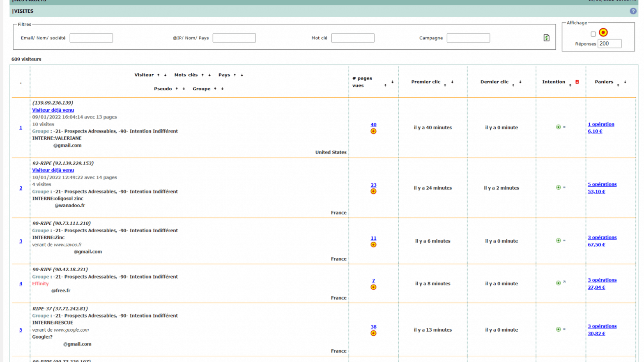The width and height of the screenshot is (644, 362).
Task: Focus the Mot clé filter field
Action: (353, 38)
